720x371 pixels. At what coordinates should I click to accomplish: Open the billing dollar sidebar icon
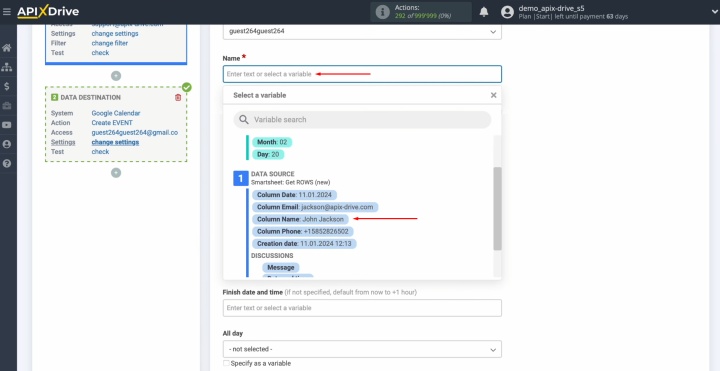coord(7,86)
